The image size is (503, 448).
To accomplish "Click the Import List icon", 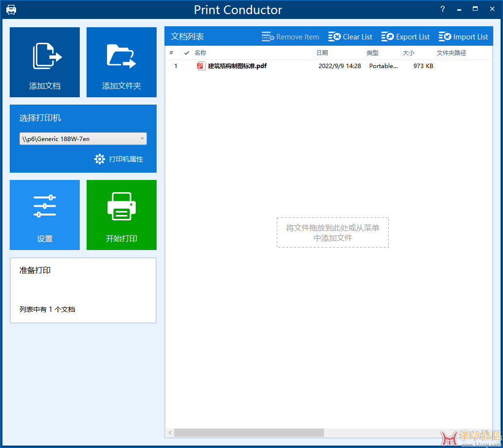I will pos(445,36).
